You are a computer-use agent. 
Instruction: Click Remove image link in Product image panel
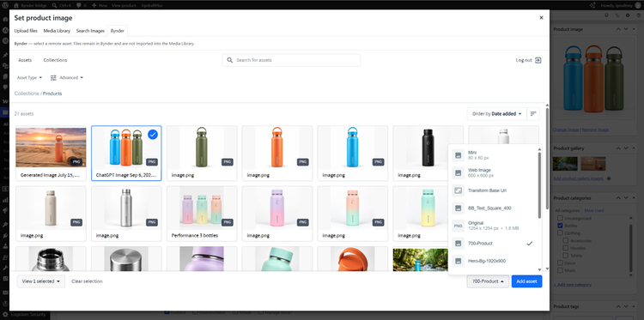(595, 130)
